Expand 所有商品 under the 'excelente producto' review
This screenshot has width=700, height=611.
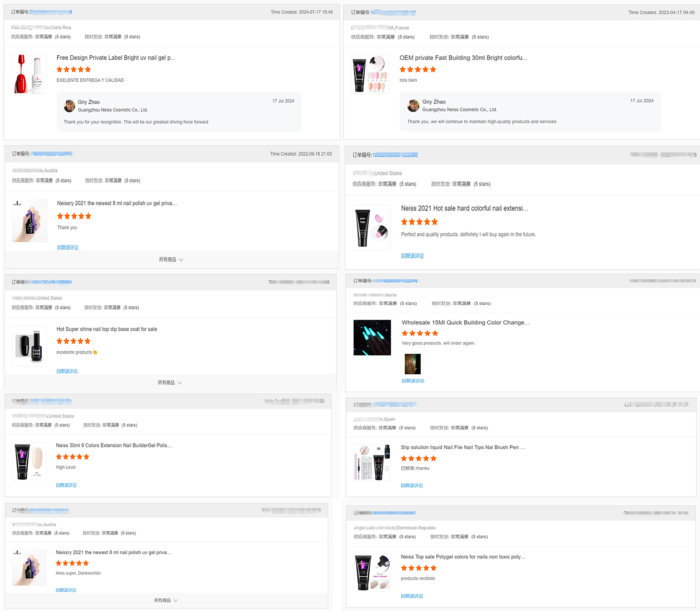(x=170, y=383)
